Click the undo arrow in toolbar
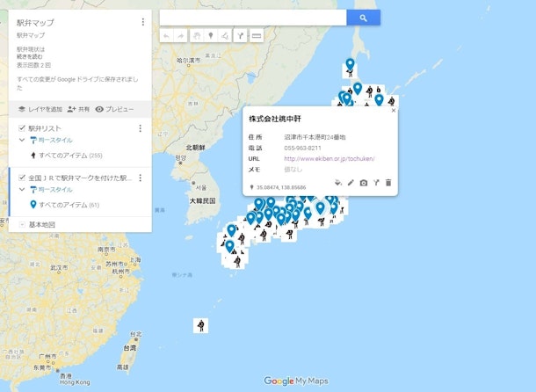The image size is (536, 392). point(167,35)
